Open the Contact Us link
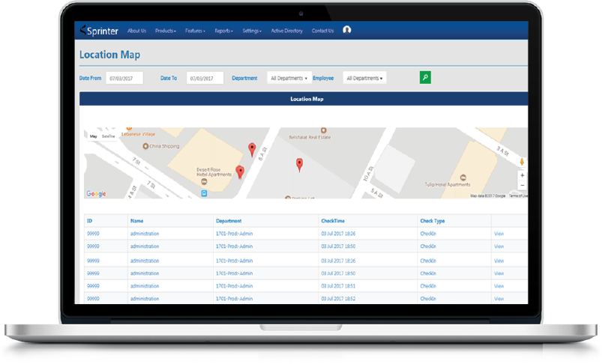602x364 pixels. click(x=322, y=31)
